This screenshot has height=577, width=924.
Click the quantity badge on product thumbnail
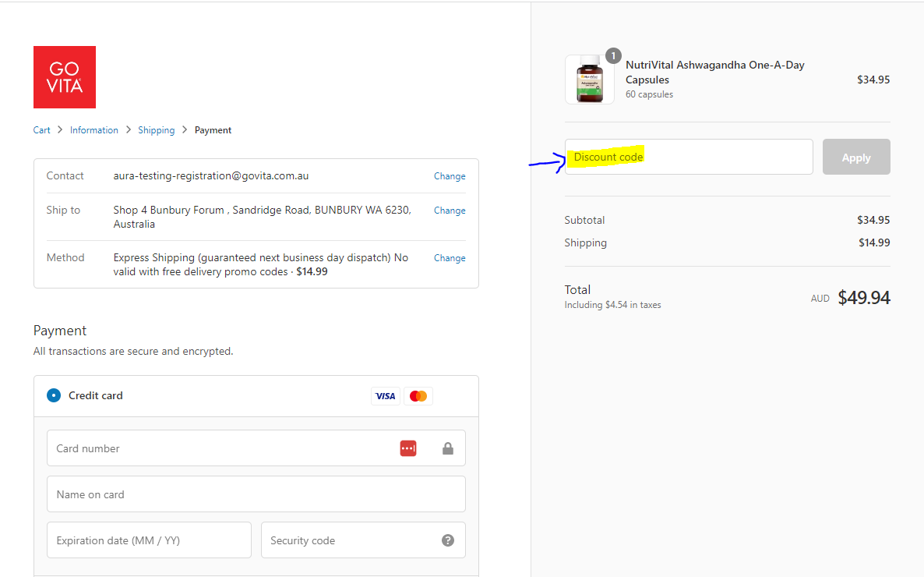point(613,56)
